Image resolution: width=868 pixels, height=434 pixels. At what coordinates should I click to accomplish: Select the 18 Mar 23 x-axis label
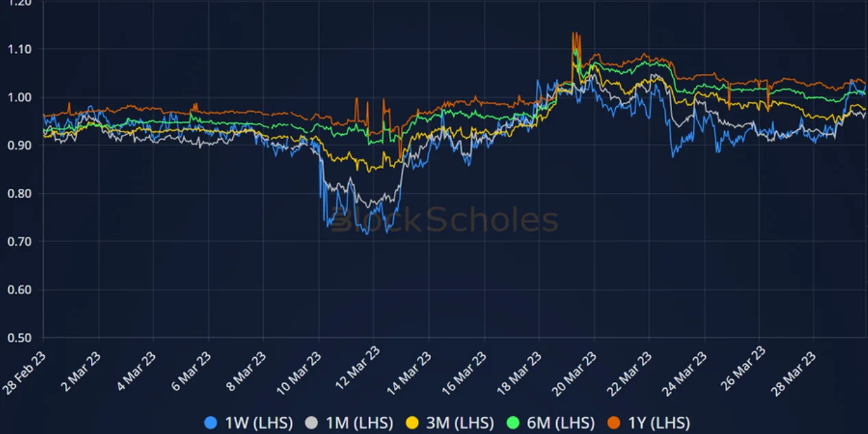pyautogui.click(x=519, y=372)
